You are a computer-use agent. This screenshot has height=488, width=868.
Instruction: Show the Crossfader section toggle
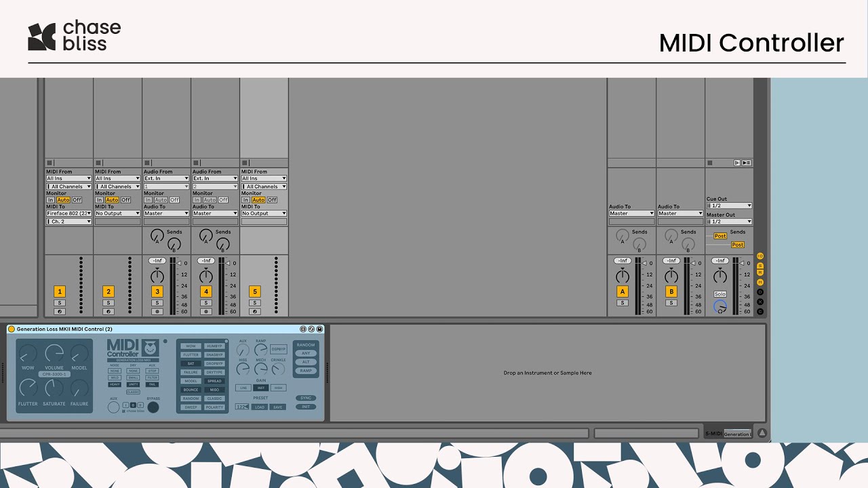click(x=760, y=302)
